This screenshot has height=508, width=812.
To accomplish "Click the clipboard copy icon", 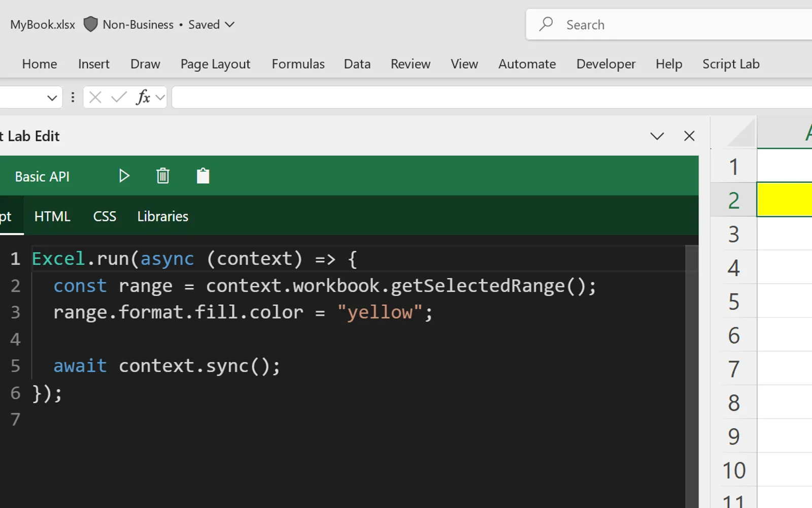I will coord(203,176).
